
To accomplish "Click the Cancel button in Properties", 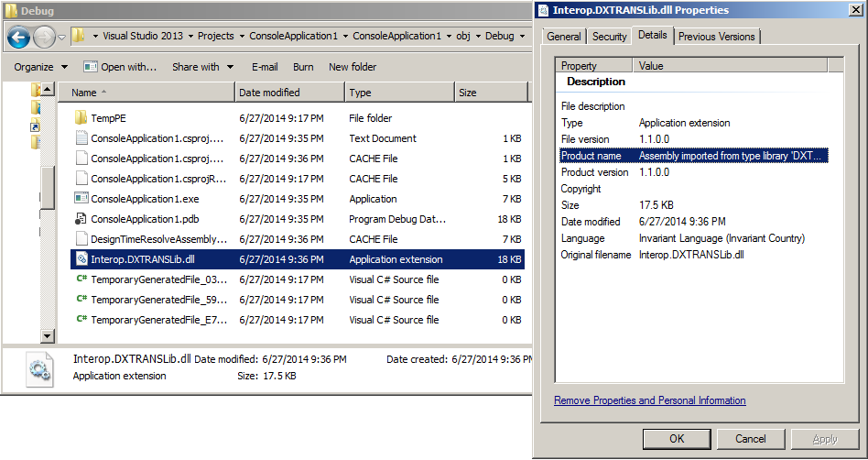I will 750,439.
